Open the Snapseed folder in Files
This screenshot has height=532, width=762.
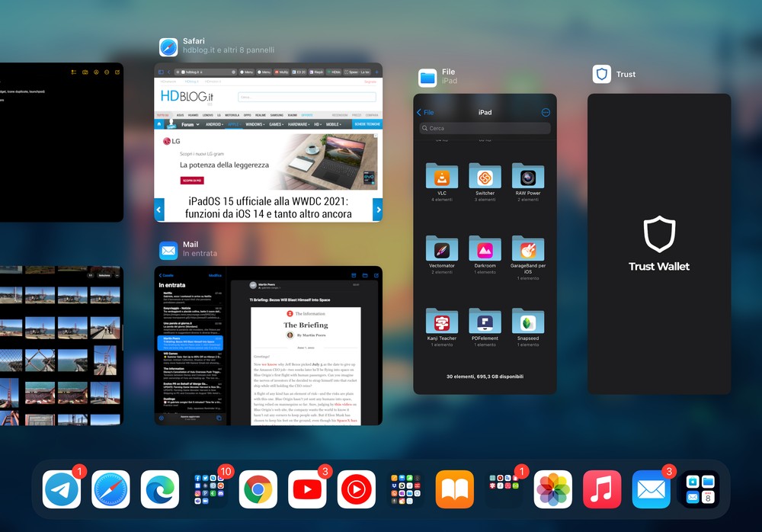coord(528,327)
